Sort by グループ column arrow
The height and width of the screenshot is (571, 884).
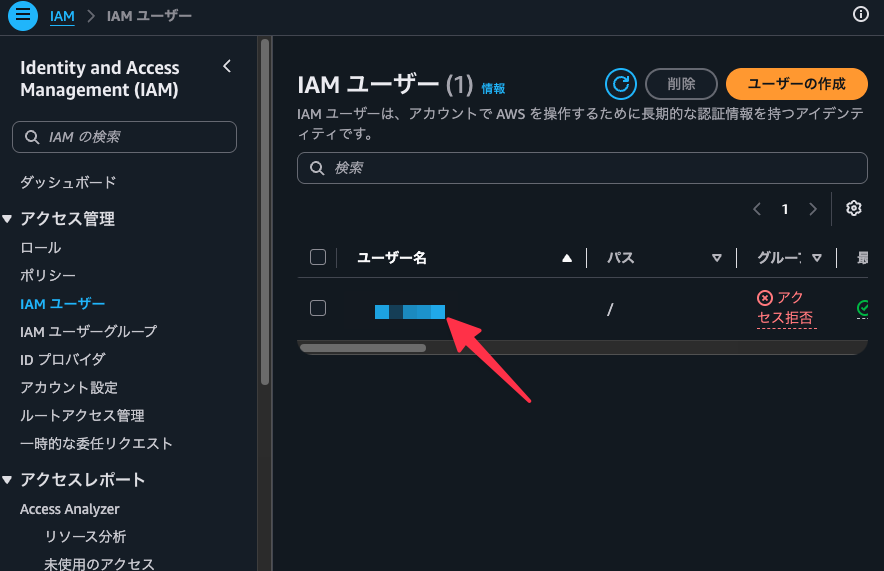(817, 258)
